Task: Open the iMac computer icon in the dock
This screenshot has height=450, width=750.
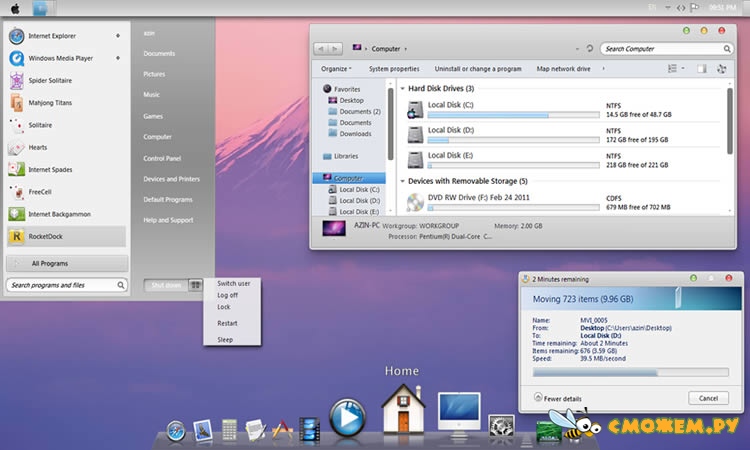Action: pos(459,414)
